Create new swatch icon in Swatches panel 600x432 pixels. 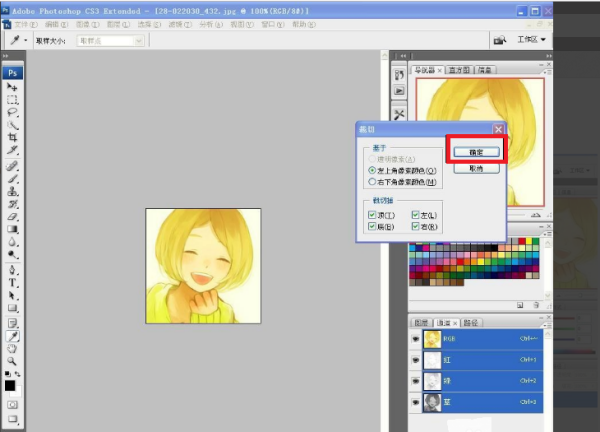point(520,305)
